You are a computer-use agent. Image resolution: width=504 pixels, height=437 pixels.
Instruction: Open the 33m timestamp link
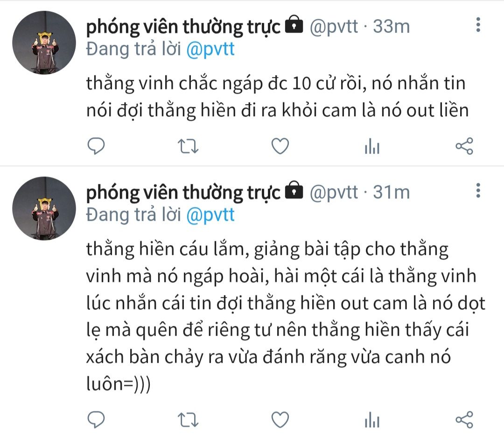pyautogui.click(x=391, y=26)
